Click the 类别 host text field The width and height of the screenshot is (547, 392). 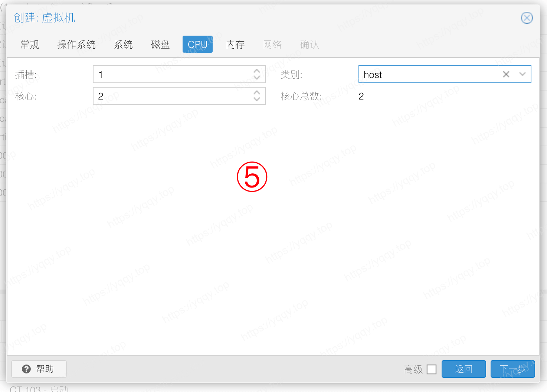coord(427,74)
